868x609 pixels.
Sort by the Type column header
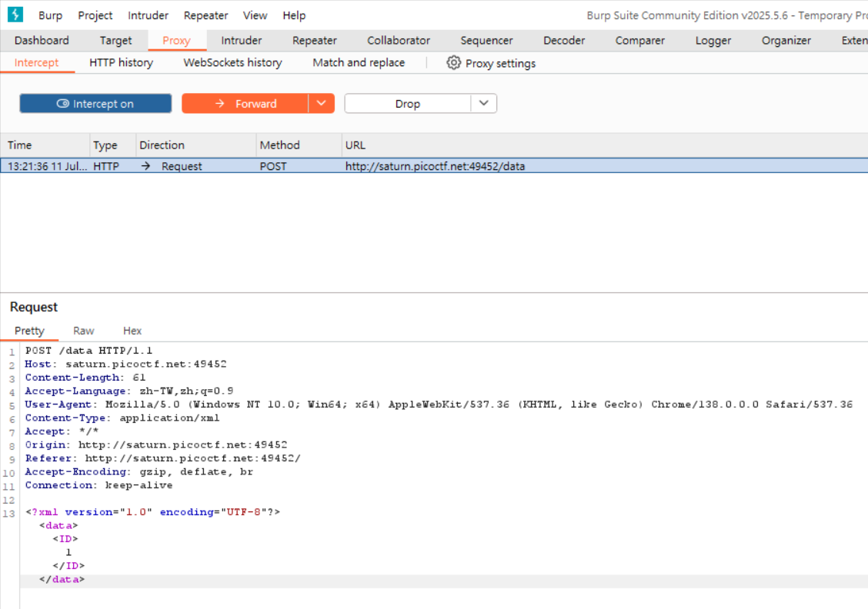click(x=113, y=145)
